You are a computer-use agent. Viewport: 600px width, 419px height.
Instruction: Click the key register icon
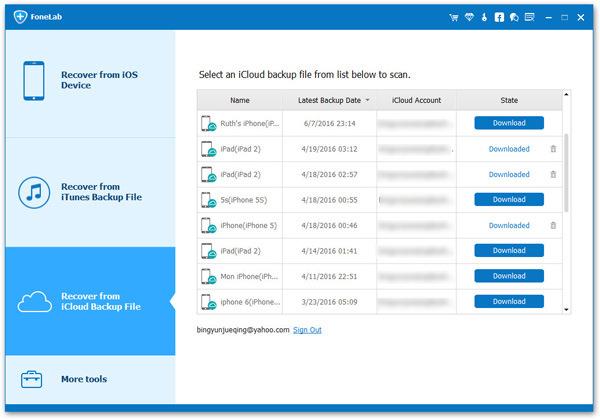[x=484, y=17]
